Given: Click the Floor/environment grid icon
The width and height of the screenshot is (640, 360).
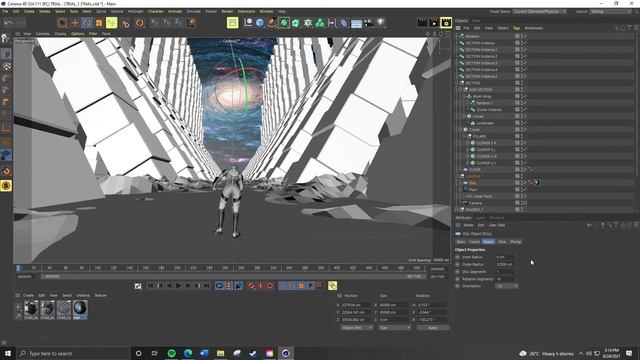Looking at the screenshot, I should pos(356,23).
